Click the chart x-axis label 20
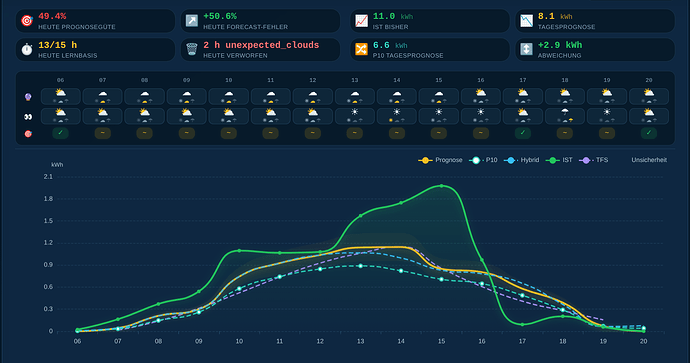The width and height of the screenshot is (690, 363). [x=643, y=341]
